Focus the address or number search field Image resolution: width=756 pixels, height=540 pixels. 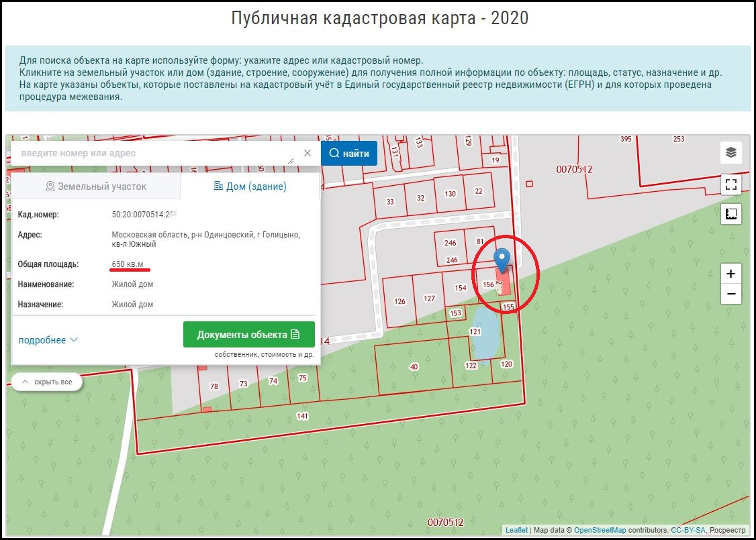pyautogui.click(x=151, y=153)
